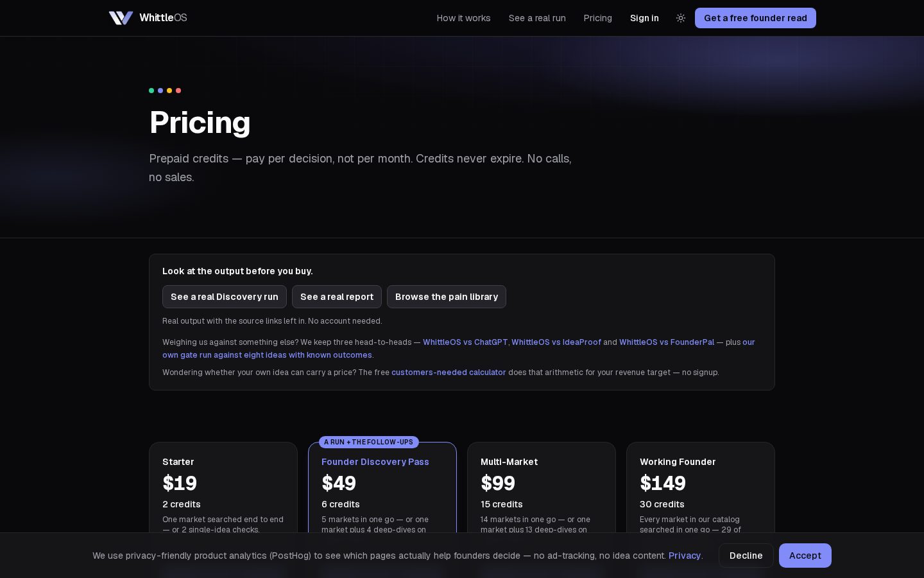
Task: Select the Working Founder plan title
Action: [678, 462]
